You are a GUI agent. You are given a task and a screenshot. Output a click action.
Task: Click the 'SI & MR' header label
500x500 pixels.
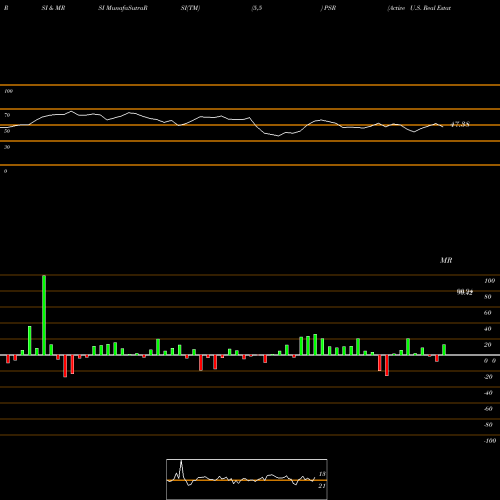53,8
